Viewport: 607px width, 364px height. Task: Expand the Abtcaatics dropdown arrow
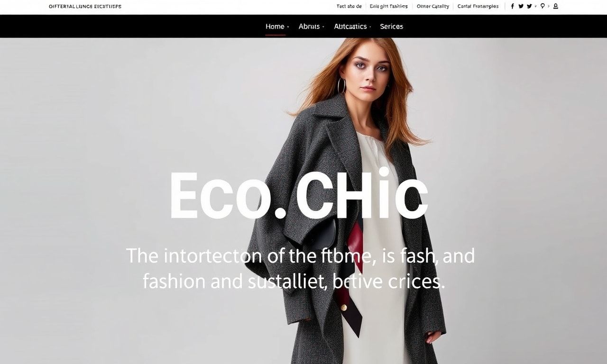[370, 27]
